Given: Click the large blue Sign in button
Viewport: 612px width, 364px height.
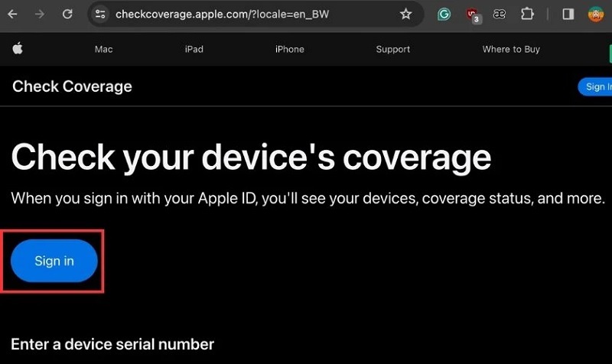Looking at the screenshot, I should click(x=54, y=261).
